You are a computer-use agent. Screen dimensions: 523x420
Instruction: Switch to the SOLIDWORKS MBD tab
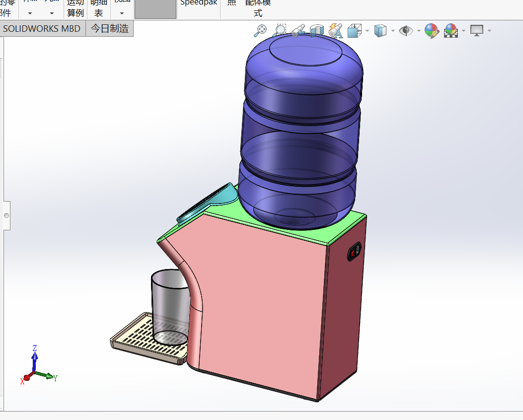point(42,28)
